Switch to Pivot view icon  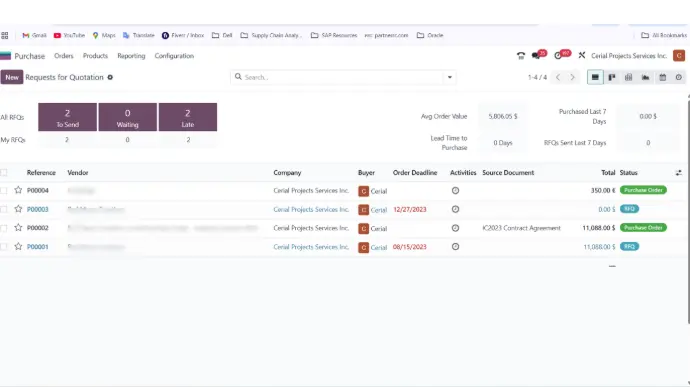[628, 77]
